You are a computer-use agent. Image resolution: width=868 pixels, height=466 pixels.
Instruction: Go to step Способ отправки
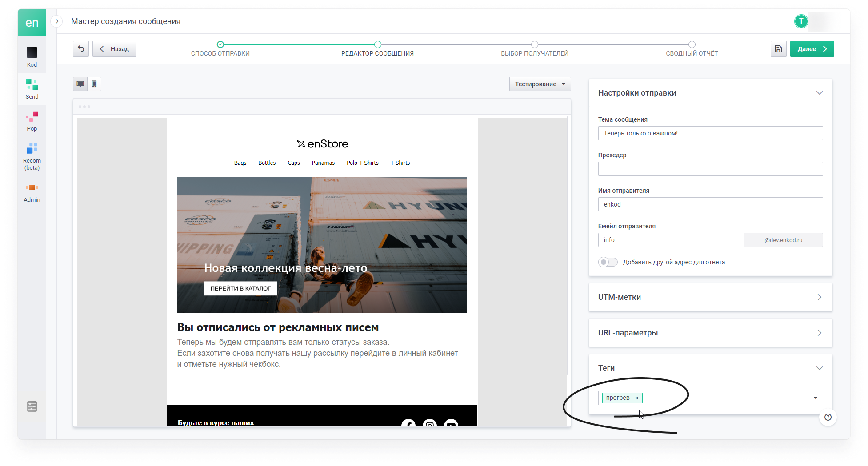(220, 49)
